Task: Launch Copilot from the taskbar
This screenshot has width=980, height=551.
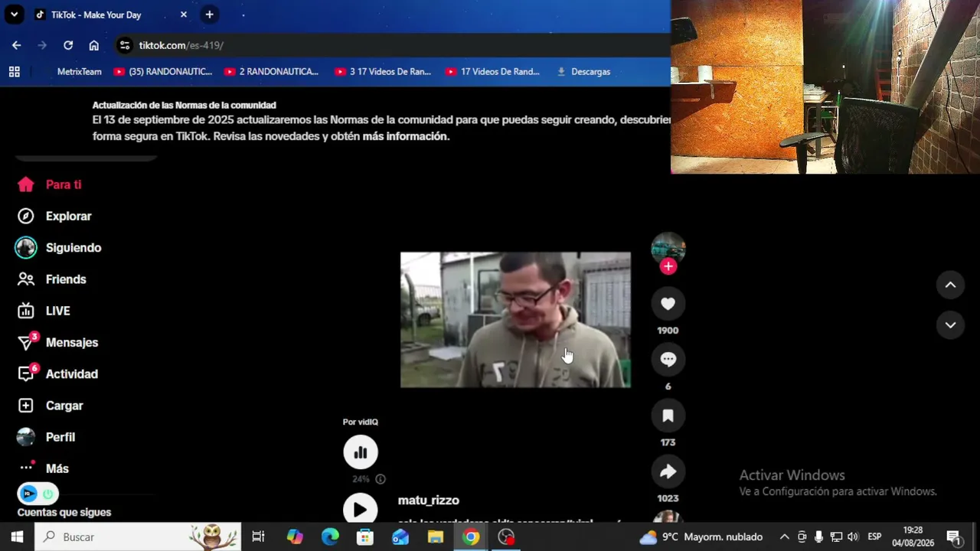Action: click(x=295, y=537)
